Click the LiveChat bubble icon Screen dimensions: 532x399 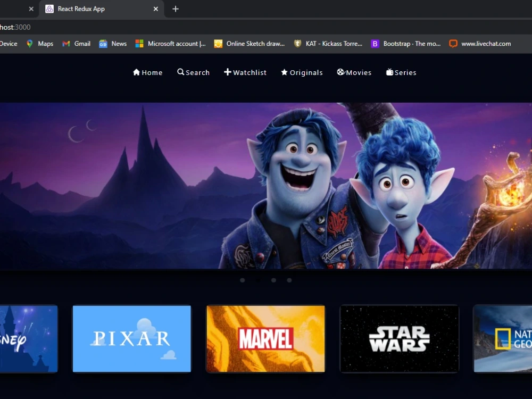click(x=453, y=44)
